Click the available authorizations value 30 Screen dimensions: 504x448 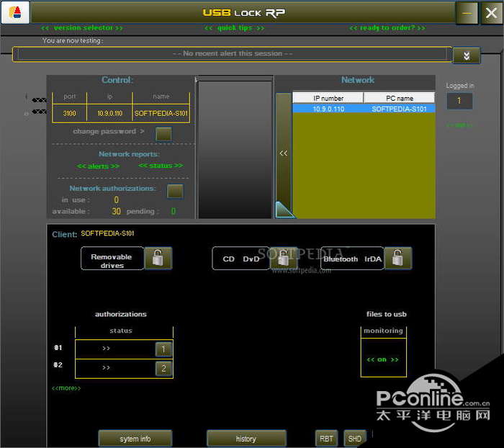click(117, 211)
